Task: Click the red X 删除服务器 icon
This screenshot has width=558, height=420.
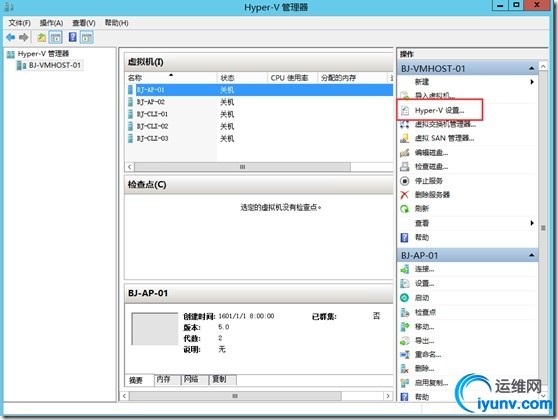Action: (x=405, y=195)
